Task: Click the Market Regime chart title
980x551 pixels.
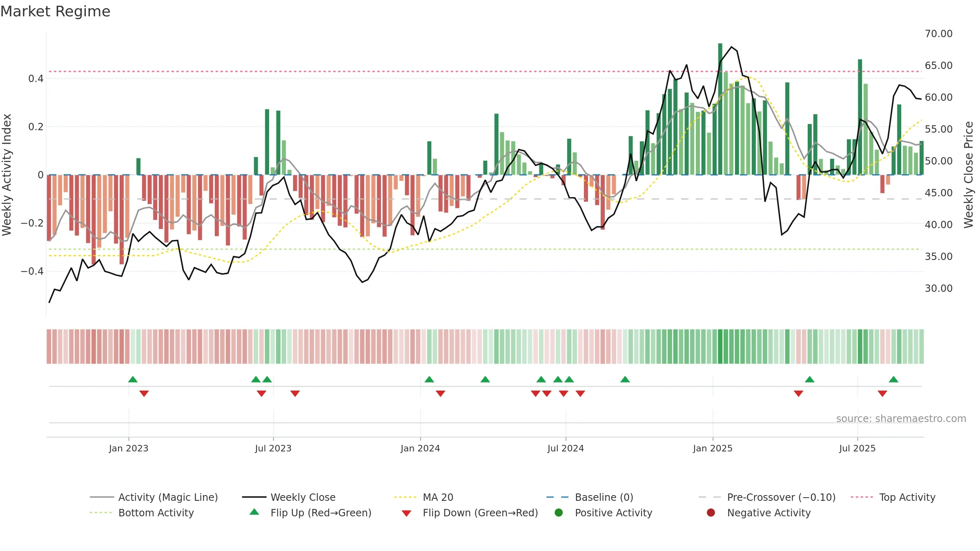Action: pyautogui.click(x=56, y=11)
